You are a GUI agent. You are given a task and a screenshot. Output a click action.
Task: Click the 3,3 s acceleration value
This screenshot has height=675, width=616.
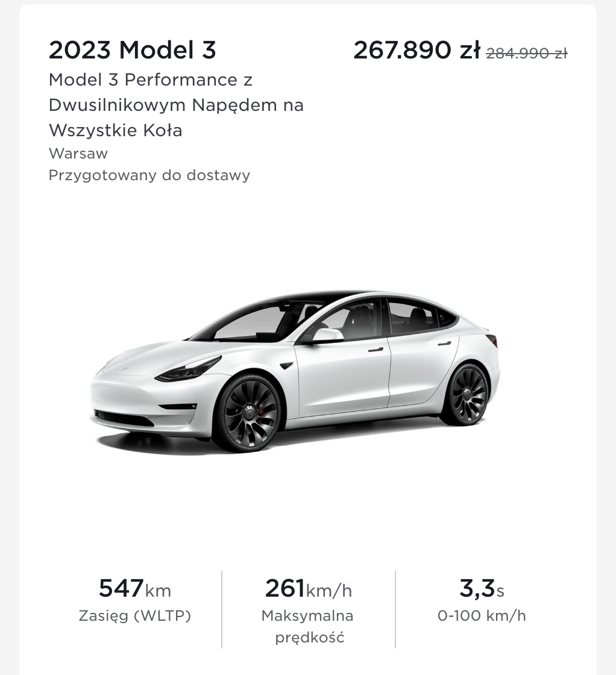[x=482, y=588]
